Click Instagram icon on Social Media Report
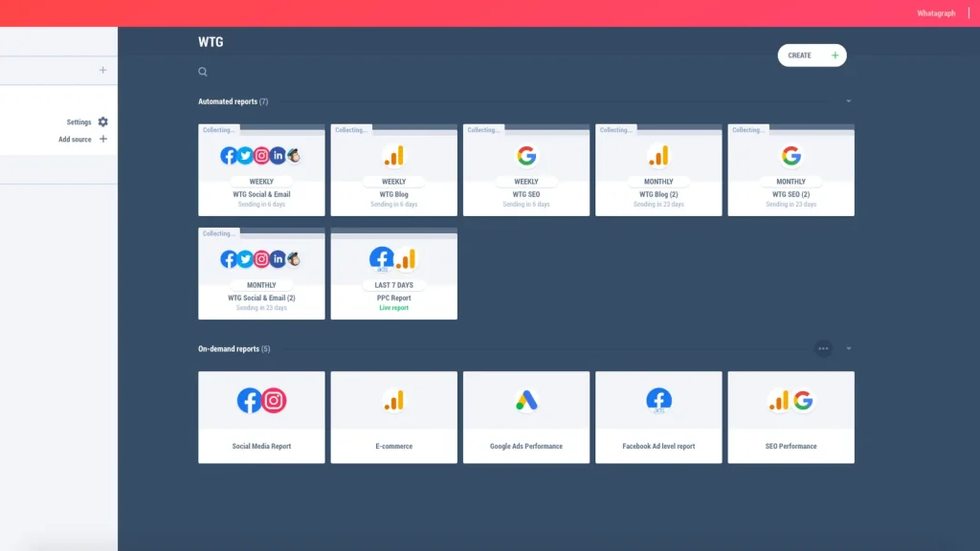The width and height of the screenshot is (980, 551). [x=274, y=401]
